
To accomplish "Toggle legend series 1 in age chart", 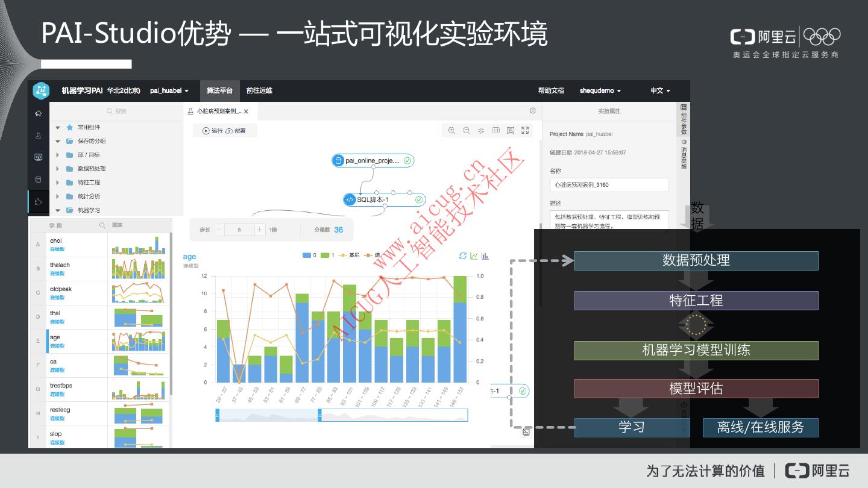I will coord(327,255).
